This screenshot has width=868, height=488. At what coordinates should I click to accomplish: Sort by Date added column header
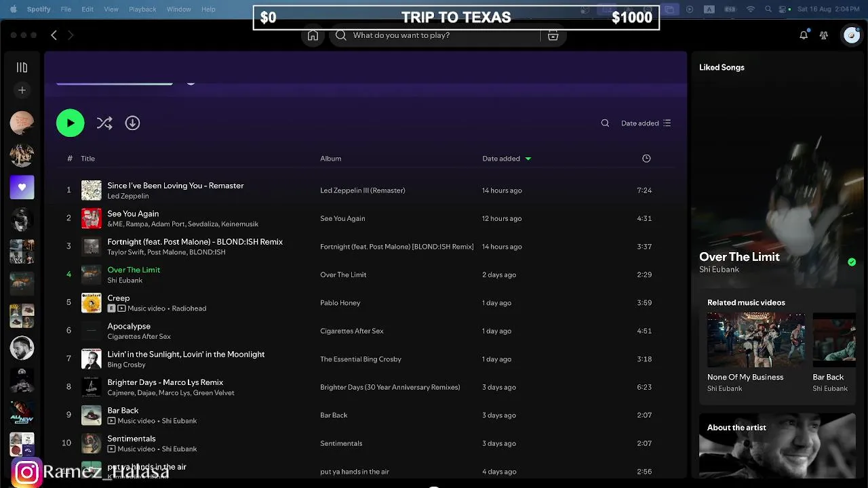pyautogui.click(x=501, y=159)
